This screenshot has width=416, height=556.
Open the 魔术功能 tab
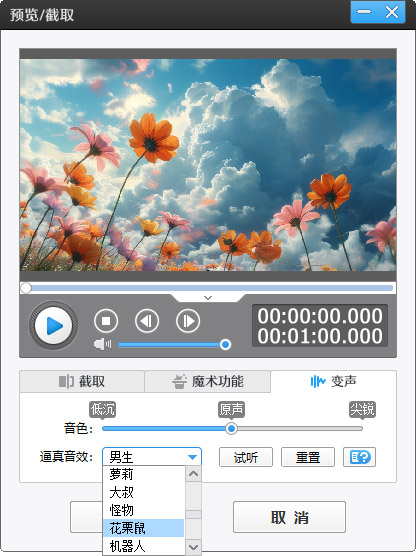[207, 382]
